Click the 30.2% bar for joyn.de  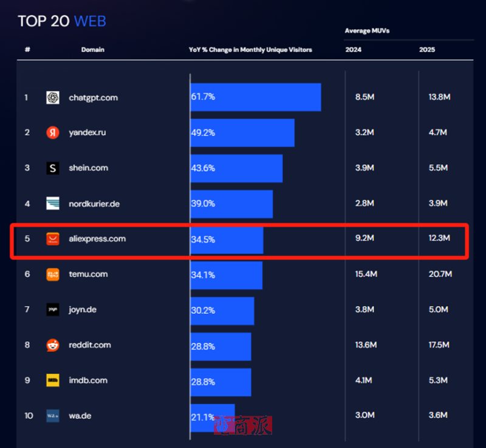coord(222,311)
